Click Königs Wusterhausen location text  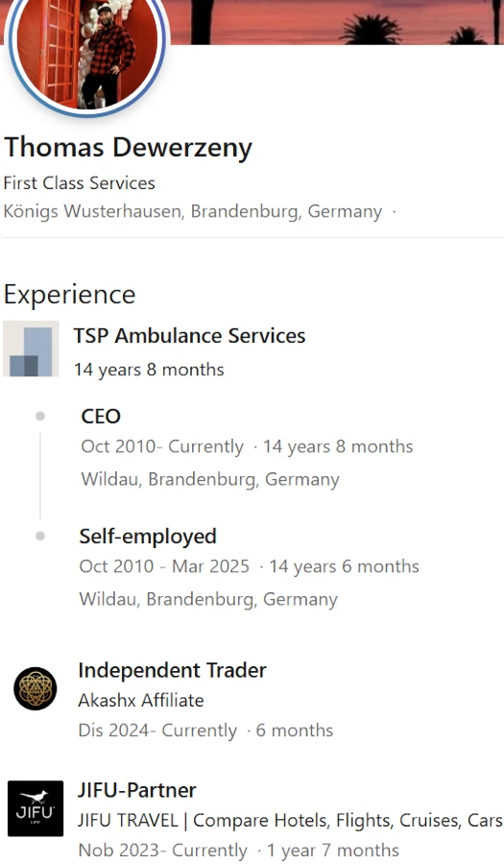[x=193, y=211]
